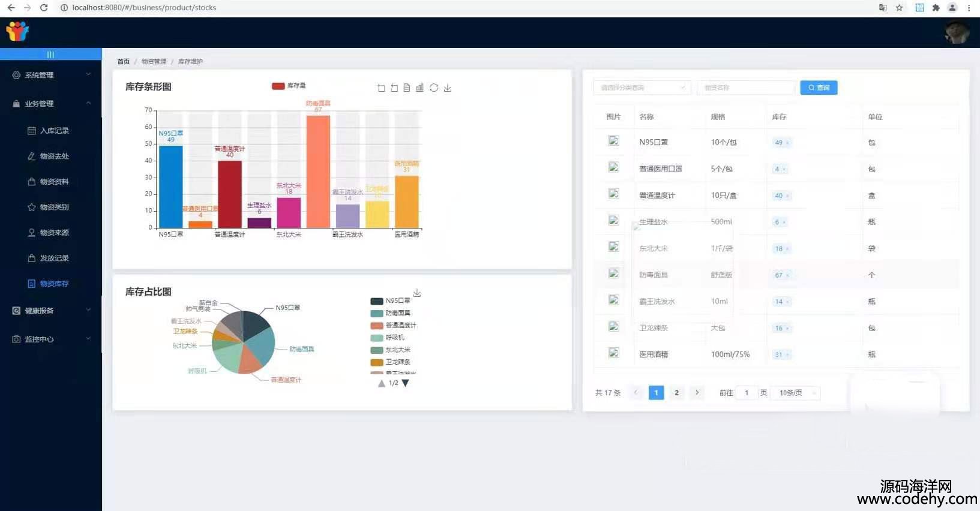Viewport: 980px width, 511px height.
Task: Open 物资去处 in sidebar
Action: (51, 156)
